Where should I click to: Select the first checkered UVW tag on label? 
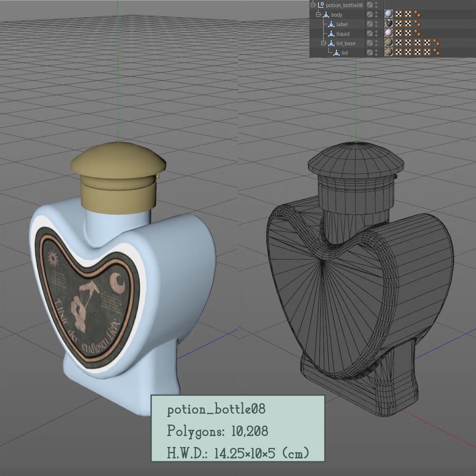(398, 23)
